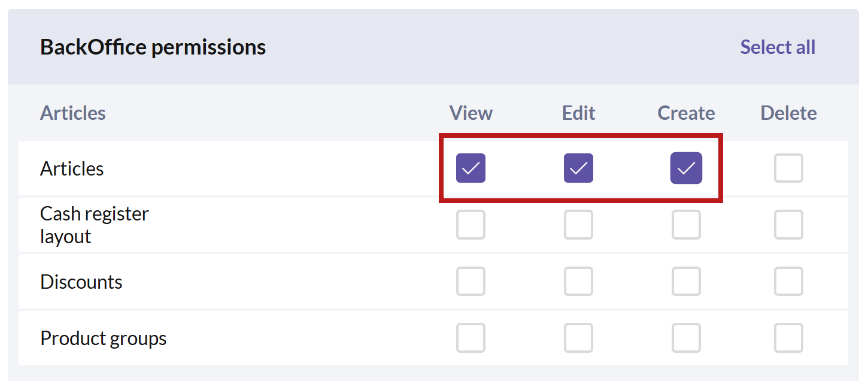This screenshot has height=381, width=868.
Task: Enable Delete for Cash register layout
Action: 788,225
